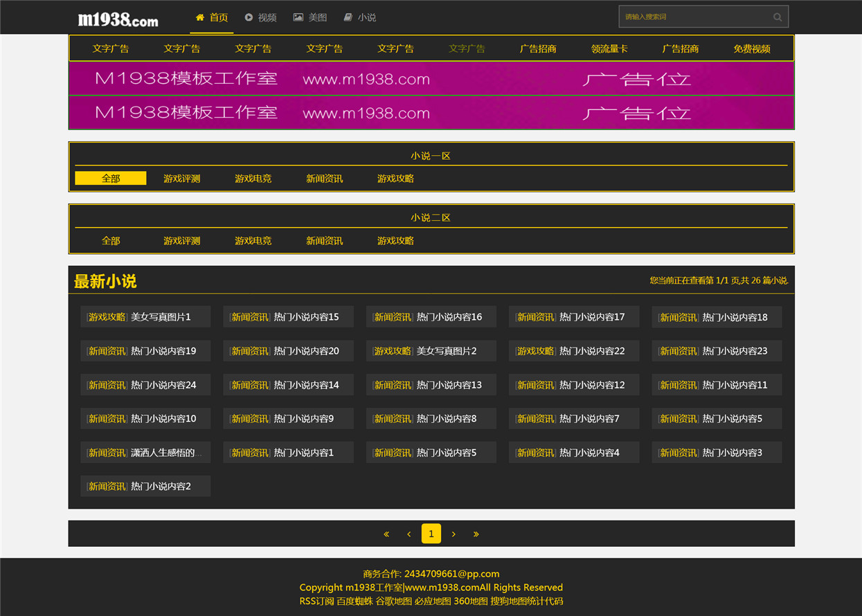
Task: Select 游戏电竞 filter in 小说二区
Action: 253,241
